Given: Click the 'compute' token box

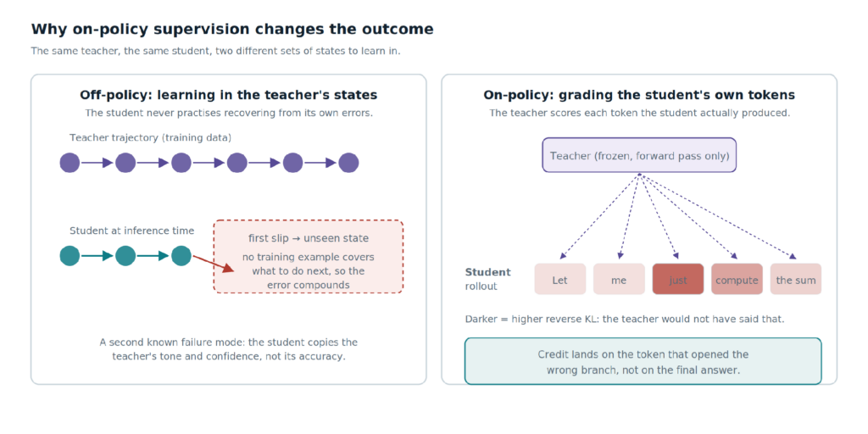Looking at the screenshot, I should 737,279.
